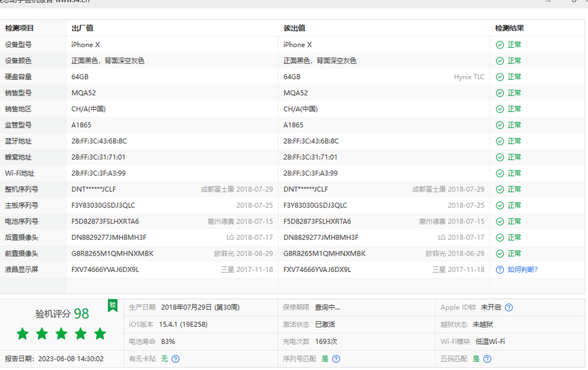Click the green check icon in 电池序列号 row
The height and width of the screenshot is (370, 588).
(500, 222)
